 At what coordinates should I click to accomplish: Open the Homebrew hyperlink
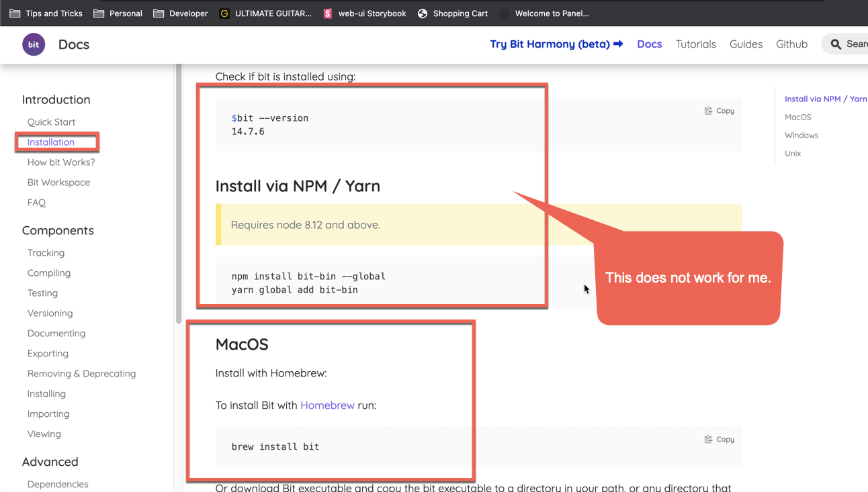pyautogui.click(x=327, y=405)
